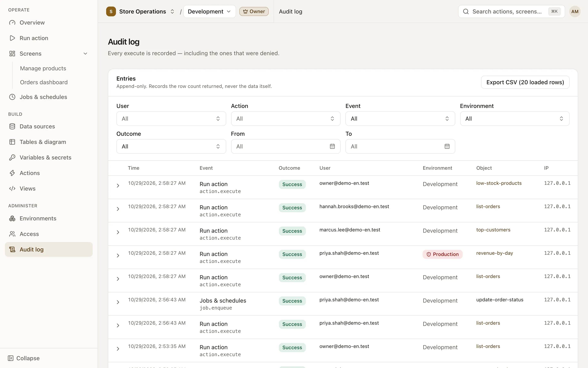Expand the hannah.brooks list-orders row
This screenshot has height=368, width=588.
point(118,209)
